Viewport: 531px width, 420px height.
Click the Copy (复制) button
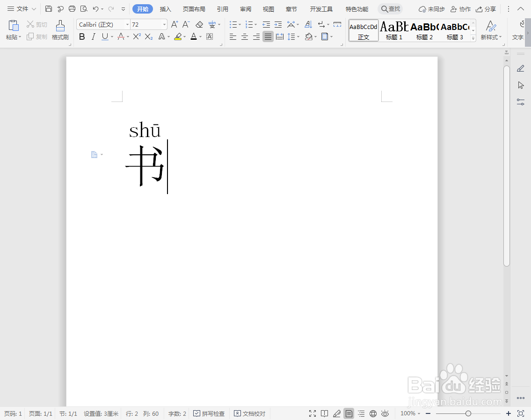click(37, 36)
